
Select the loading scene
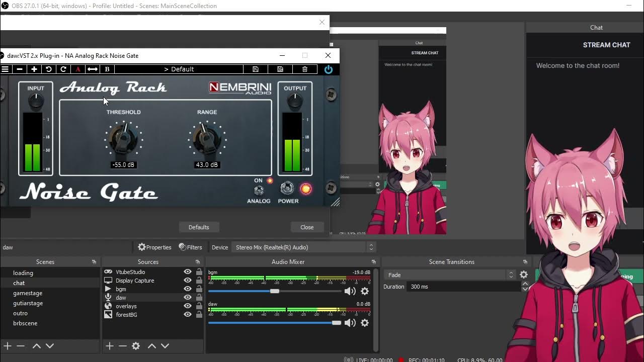50,273
